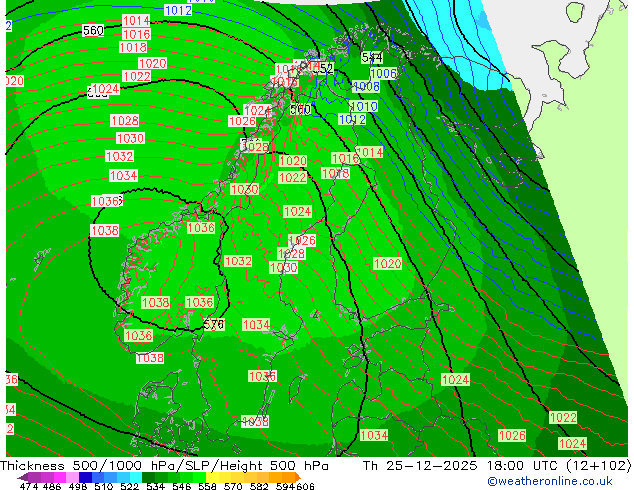This screenshot has width=634, height=490.
Task: Click the red 1018 label below 1016 at top left
Action: 133,47
